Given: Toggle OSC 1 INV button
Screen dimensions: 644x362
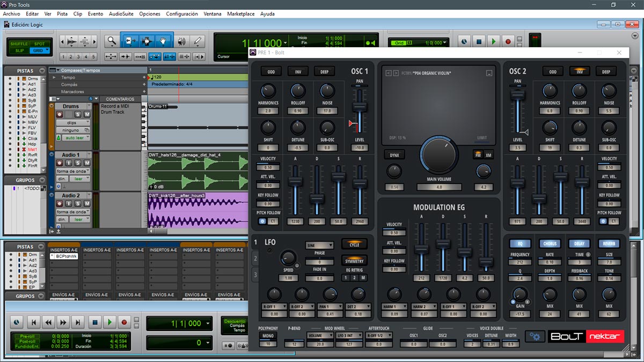Looking at the screenshot, I should pos(298,71).
